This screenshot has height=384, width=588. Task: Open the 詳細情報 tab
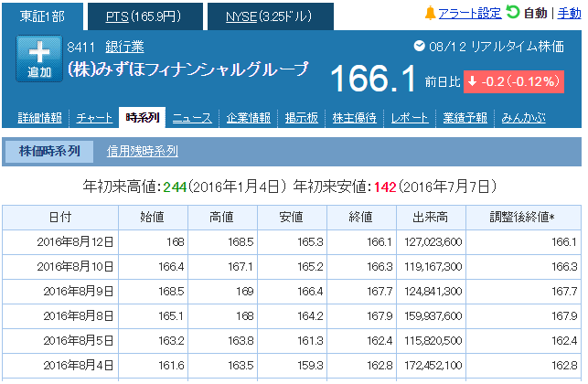pos(39,118)
